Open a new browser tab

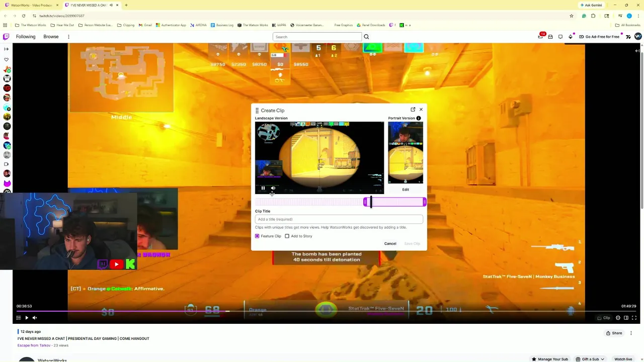pos(126,5)
